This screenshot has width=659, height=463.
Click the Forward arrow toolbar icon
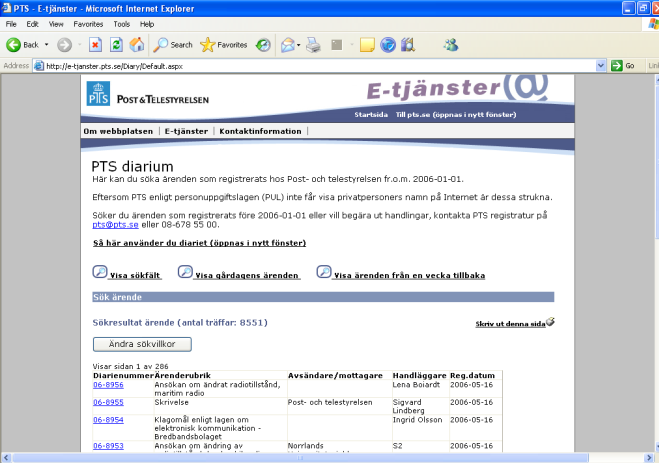[64, 45]
